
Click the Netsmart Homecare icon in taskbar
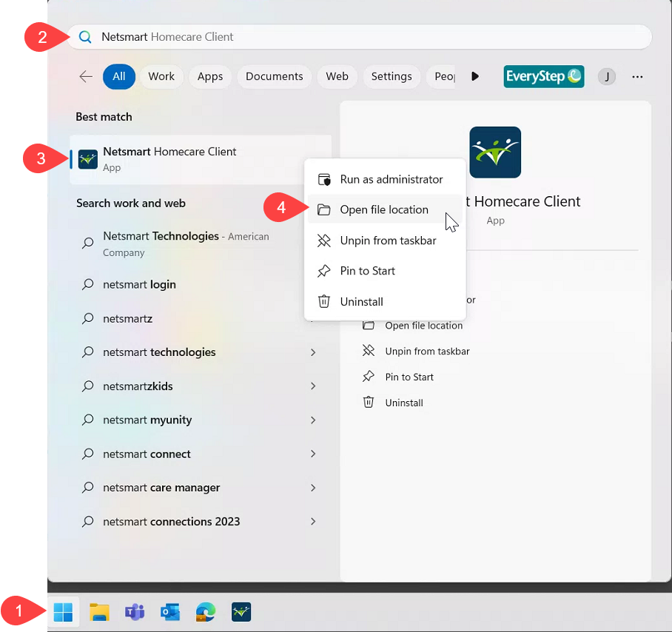pos(241,612)
